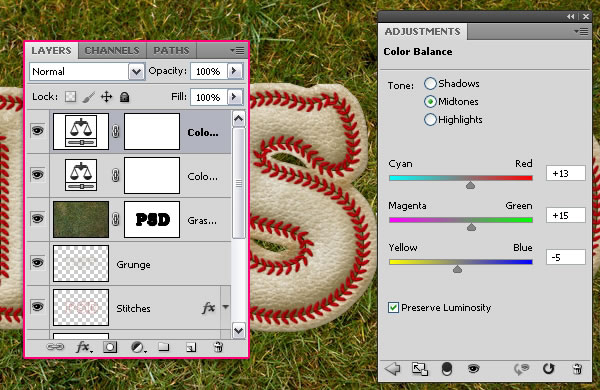The height and width of the screenshot is (390, 600).
Task: Reset adjustment to defaults icon
Action: (548, 369)
